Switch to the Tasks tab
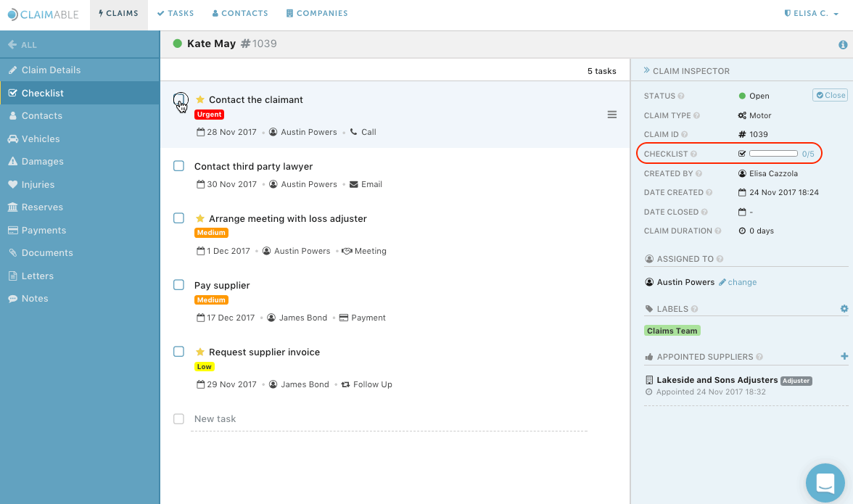Image resolution: width=853 pixels, height=504 pixels. coord(176,13)
